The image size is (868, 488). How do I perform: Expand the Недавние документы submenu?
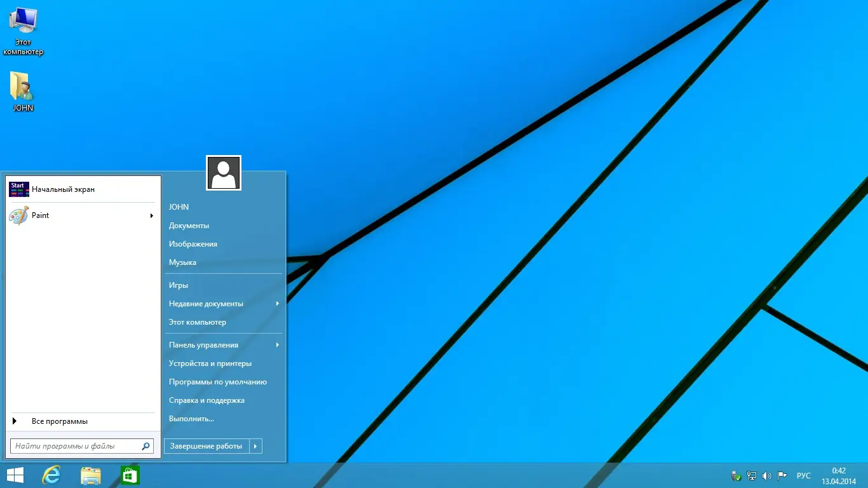(x=278, y=304)
